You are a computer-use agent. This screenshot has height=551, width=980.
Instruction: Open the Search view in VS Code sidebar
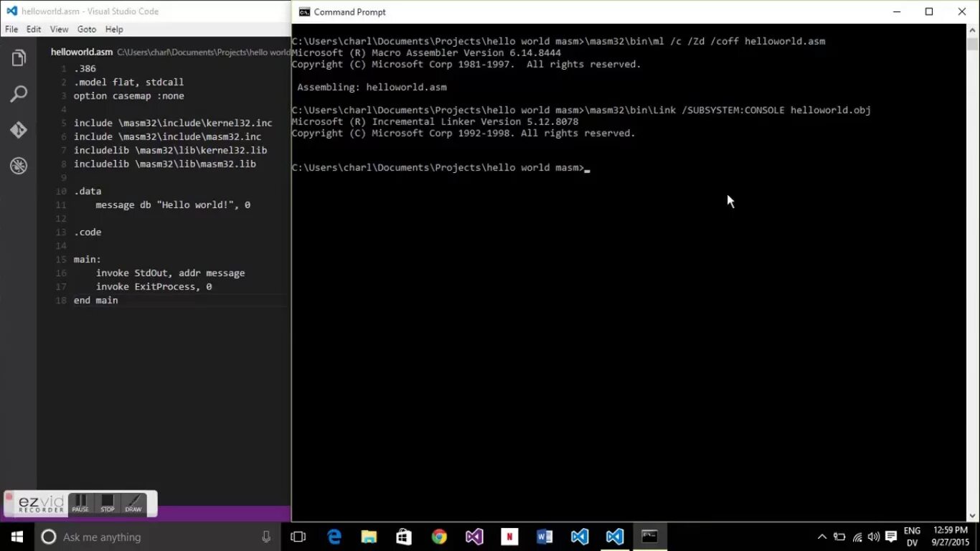coord(19,94)
